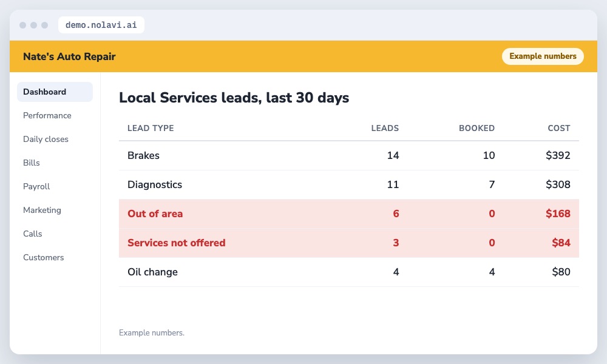Select the Services not offered row label
Screen dimensions: 607x364
pos(177,243)
